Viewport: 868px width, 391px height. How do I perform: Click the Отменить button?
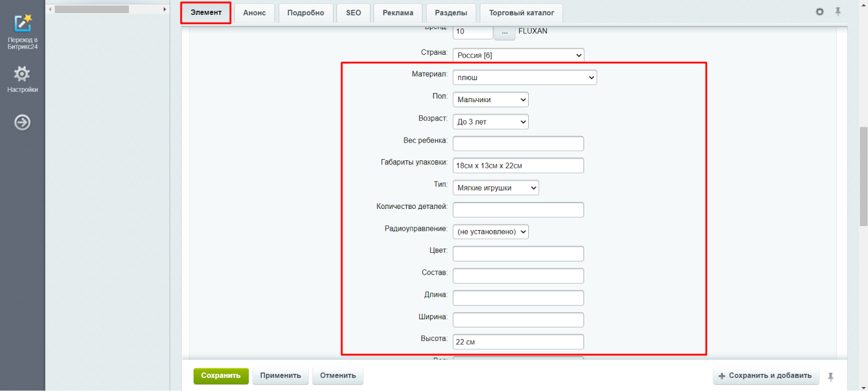[337, 376]
